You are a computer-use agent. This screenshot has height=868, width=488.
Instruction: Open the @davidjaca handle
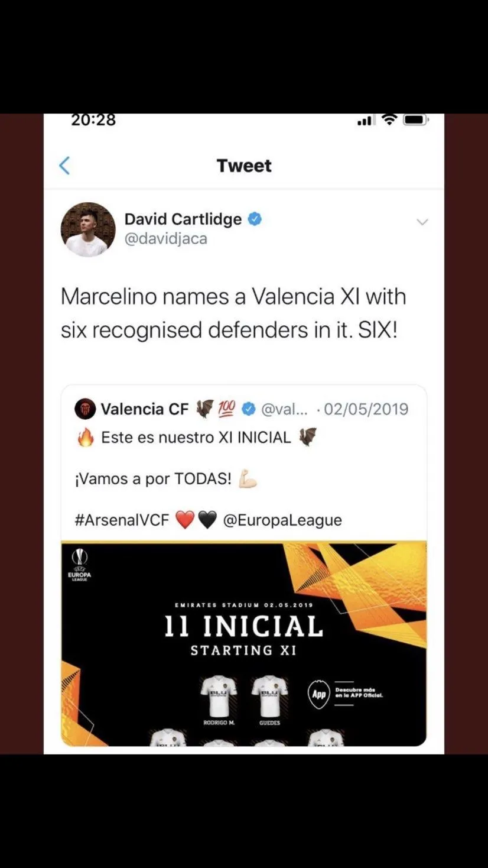pos(165,239)
